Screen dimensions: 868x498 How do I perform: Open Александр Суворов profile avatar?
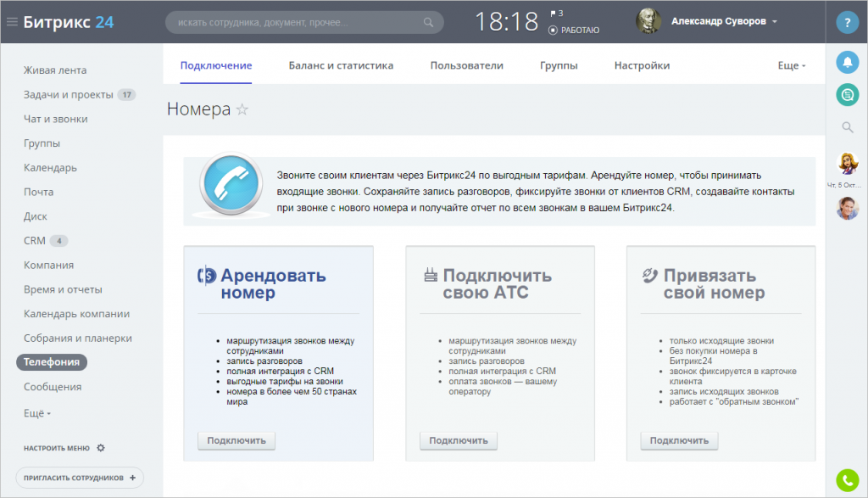[648, 21]
